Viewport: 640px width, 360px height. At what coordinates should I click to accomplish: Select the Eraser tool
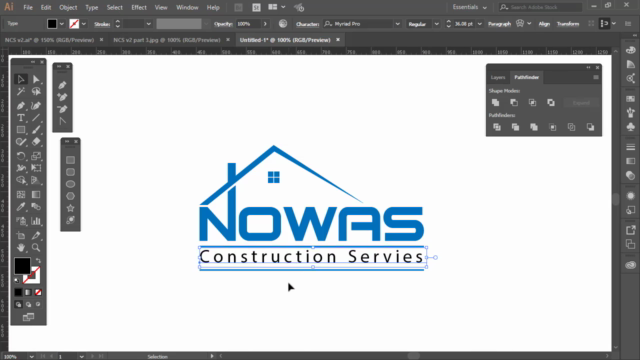(36, 142)
